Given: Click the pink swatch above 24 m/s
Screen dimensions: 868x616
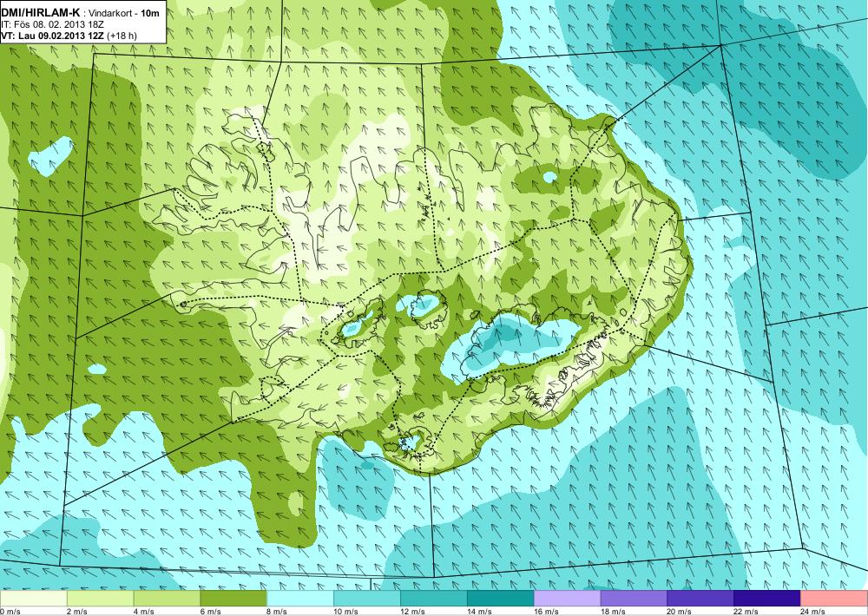Looking at the screenshot, I should [x=834, y=599].
